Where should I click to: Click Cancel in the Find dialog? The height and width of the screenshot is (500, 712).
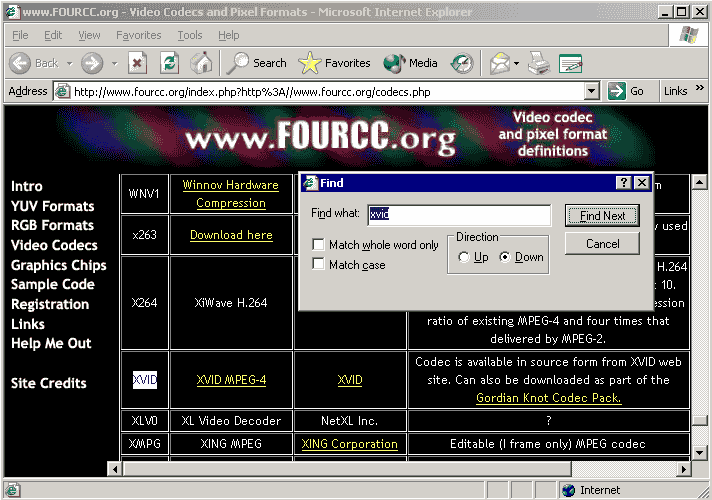tap(602, 244)
